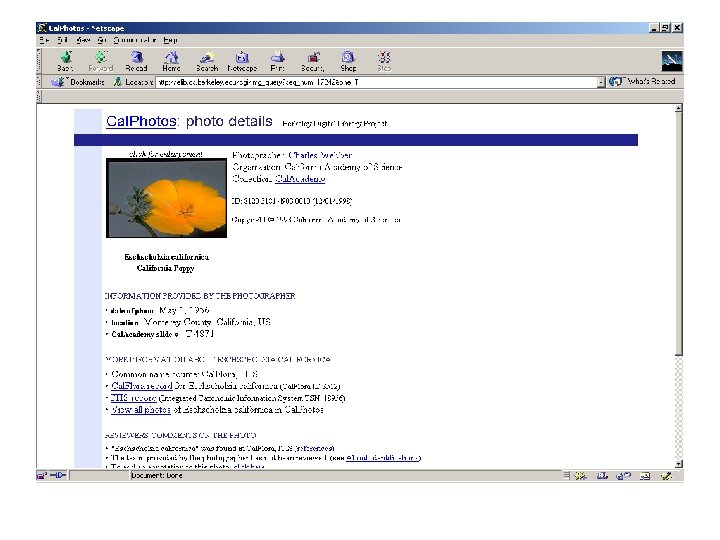The width and height of the screenshot is (720, 540).
Task: Click the references link in reviewers' comments
Action: [315, 448]
